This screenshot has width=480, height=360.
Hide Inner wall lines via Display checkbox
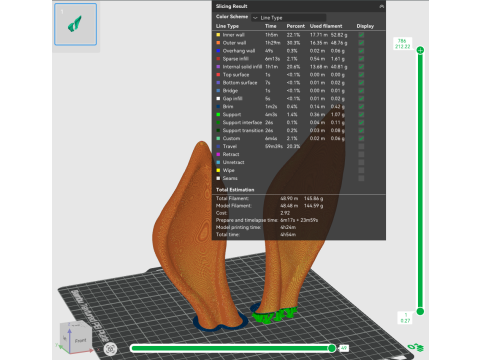point(361,35)
